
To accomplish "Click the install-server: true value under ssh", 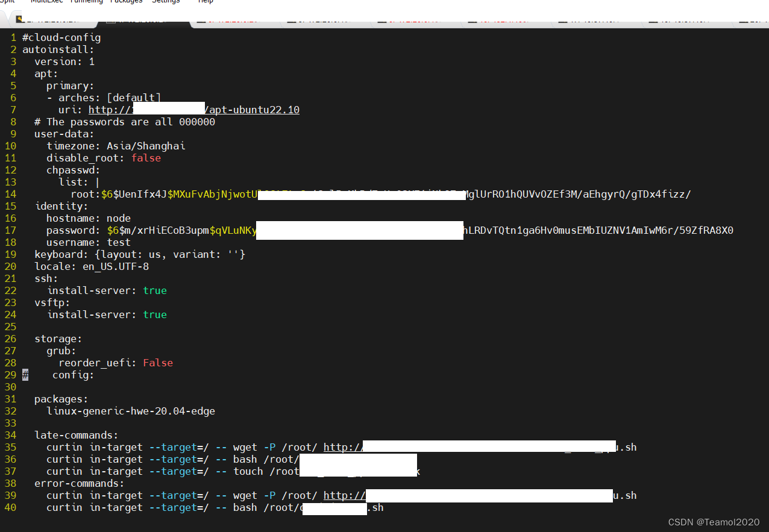I will point(155,290).
